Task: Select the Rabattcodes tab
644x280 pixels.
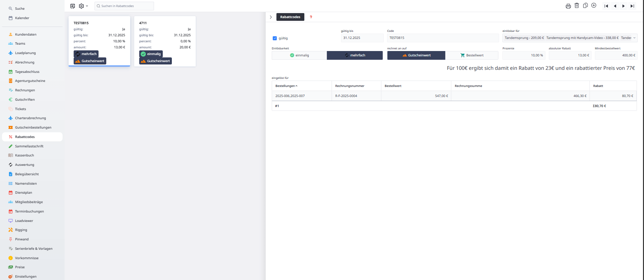Action: click(290, 17)
